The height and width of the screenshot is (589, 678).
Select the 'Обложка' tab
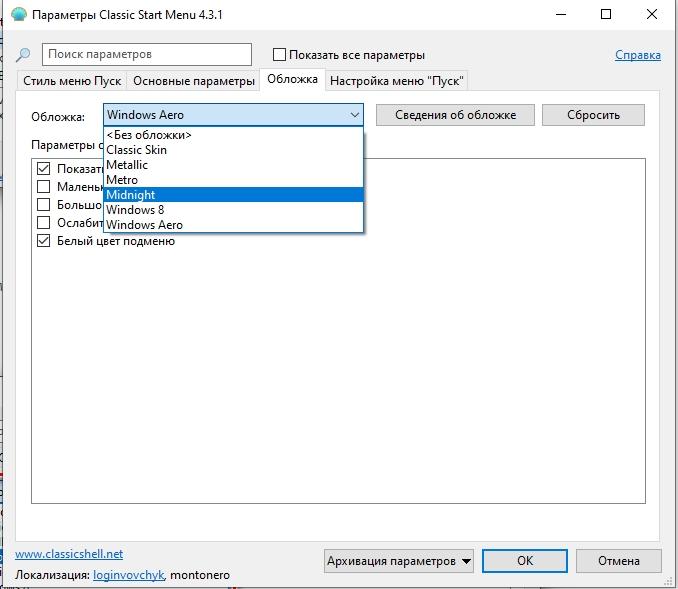pos(292,79)
